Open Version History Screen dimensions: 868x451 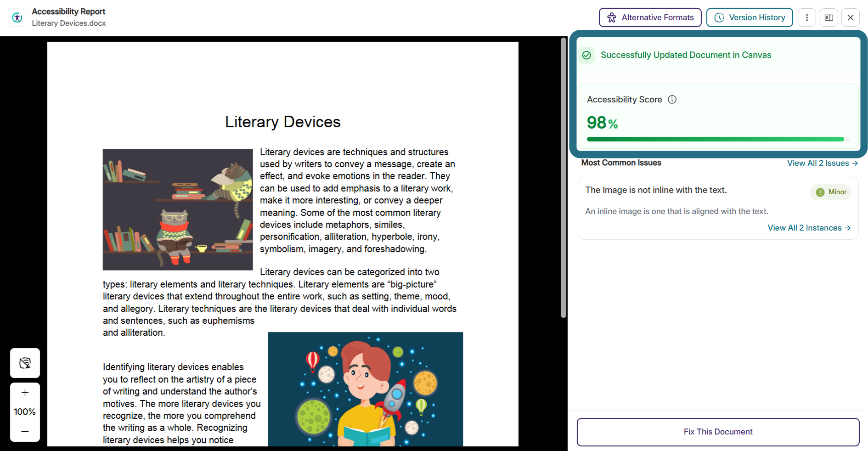pyautogui.click(x=750, y=17)
